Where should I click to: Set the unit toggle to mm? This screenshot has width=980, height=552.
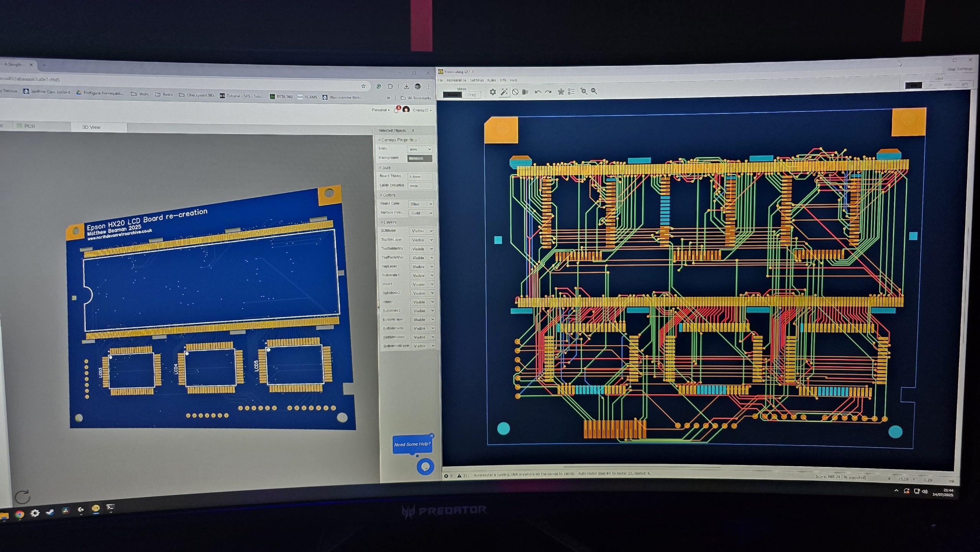(x=947, y=85)
